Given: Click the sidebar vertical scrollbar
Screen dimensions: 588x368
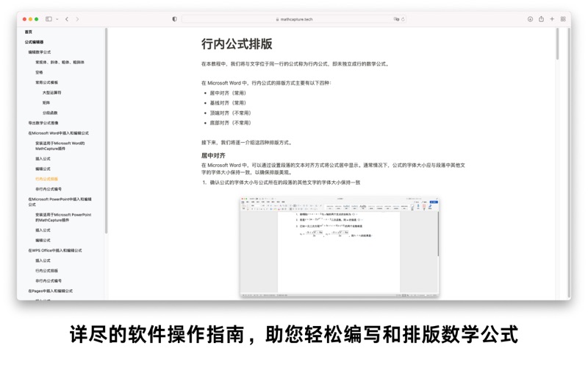Looking at the screenshot, I should (106, 131).
